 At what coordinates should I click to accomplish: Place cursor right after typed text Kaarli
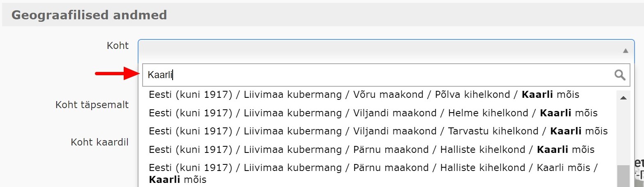(x=173, y=75)
